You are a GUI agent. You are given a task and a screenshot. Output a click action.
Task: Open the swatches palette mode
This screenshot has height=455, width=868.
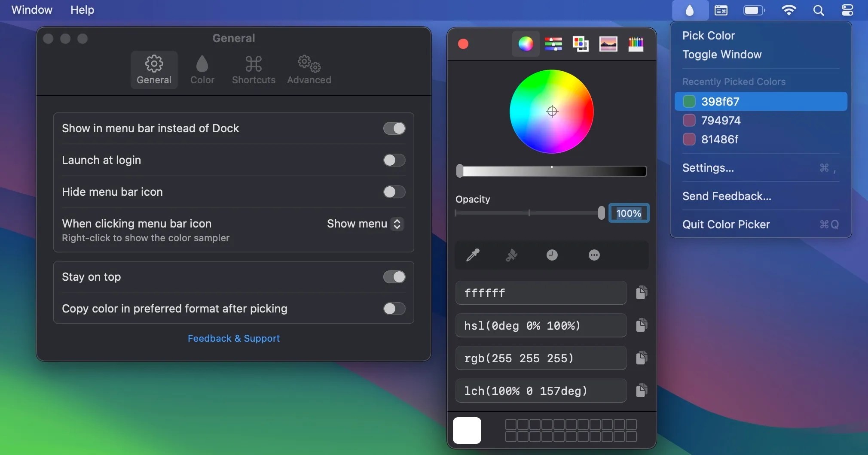tap(581, 44)
